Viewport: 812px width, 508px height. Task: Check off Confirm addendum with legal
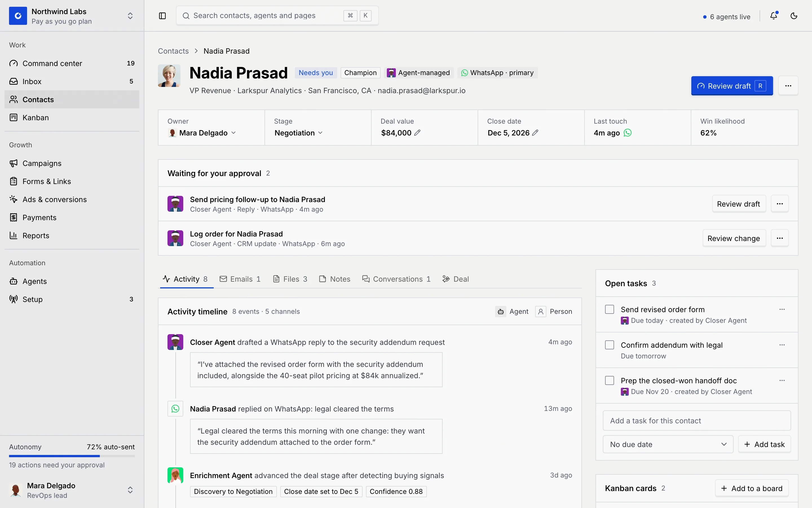click(x=609, y=345)
